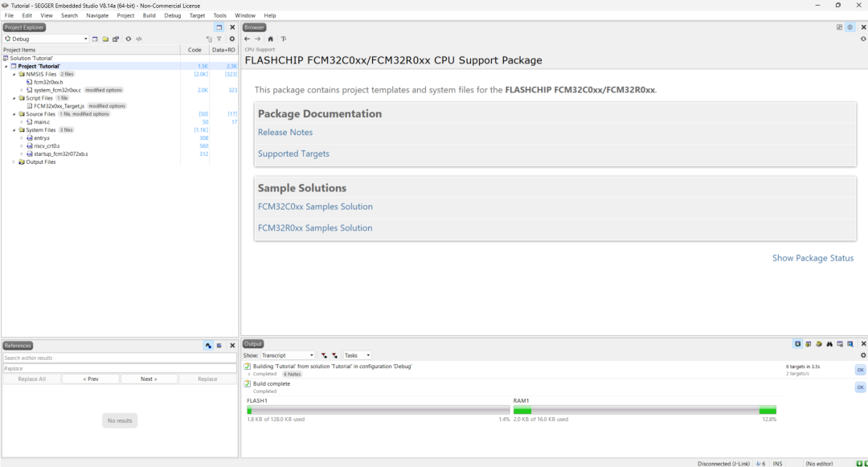Screen dimensions: 868x467
Task: Click the Search within results field
Action: click(x=120, y=358)
